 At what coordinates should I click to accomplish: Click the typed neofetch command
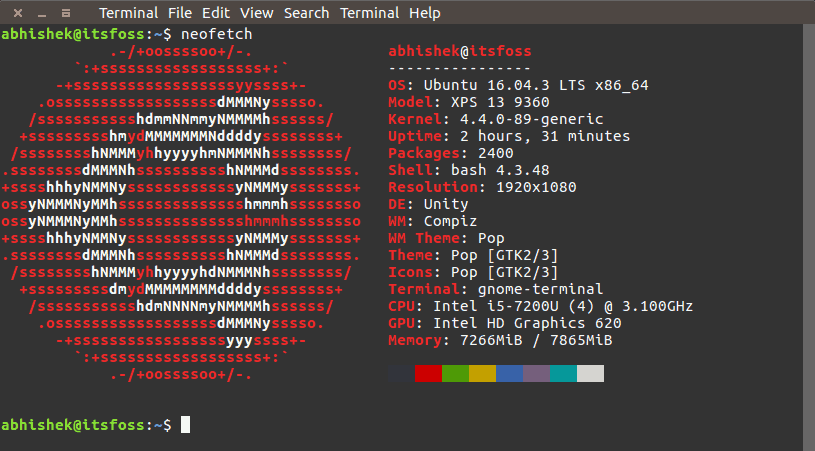click(x=216, y=33)
